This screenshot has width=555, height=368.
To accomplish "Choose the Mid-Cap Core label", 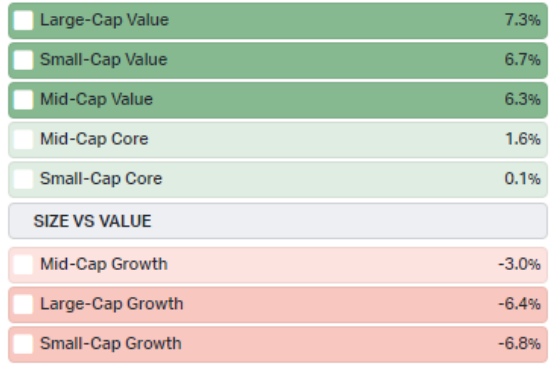I will coord(94,139).
